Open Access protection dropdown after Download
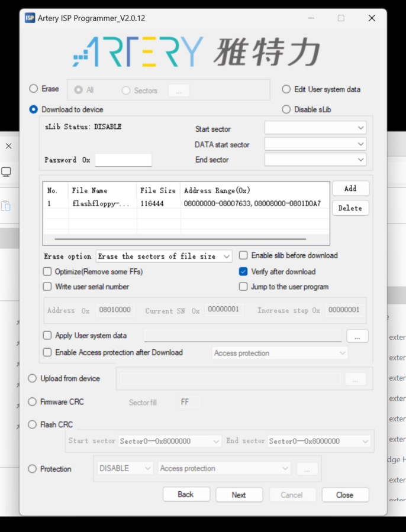This screenshot has height=532, width=406. coord(279,353)
